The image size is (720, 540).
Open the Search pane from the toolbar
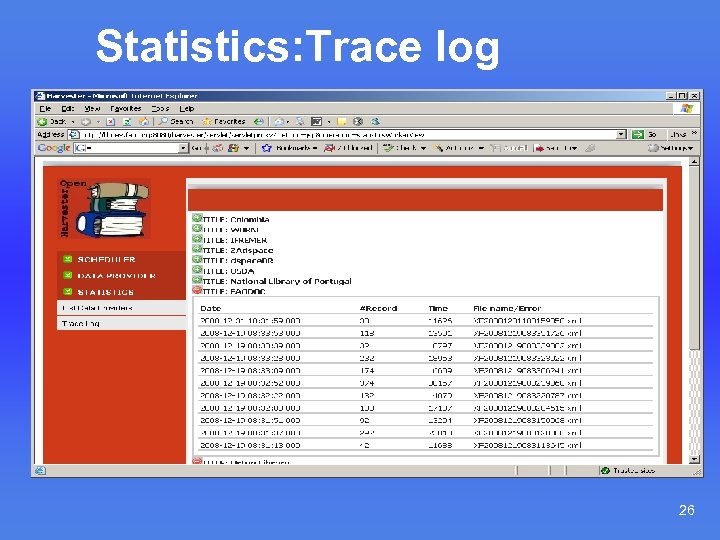pos(176,122)
